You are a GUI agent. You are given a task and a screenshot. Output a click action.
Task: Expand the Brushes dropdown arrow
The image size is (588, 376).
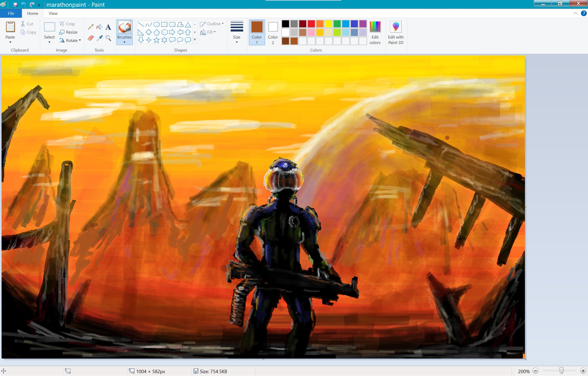(x=124, y=42)
